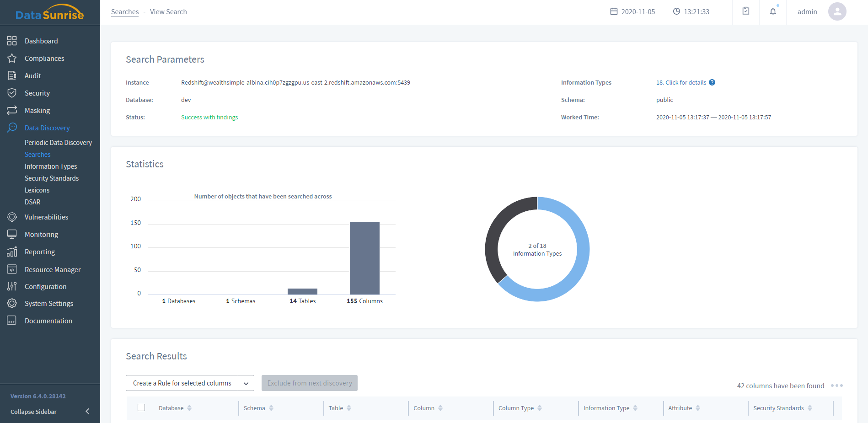This screenshot has width=868, height=423.
Task: Click the notification bell icon
Action: [773, 12]
